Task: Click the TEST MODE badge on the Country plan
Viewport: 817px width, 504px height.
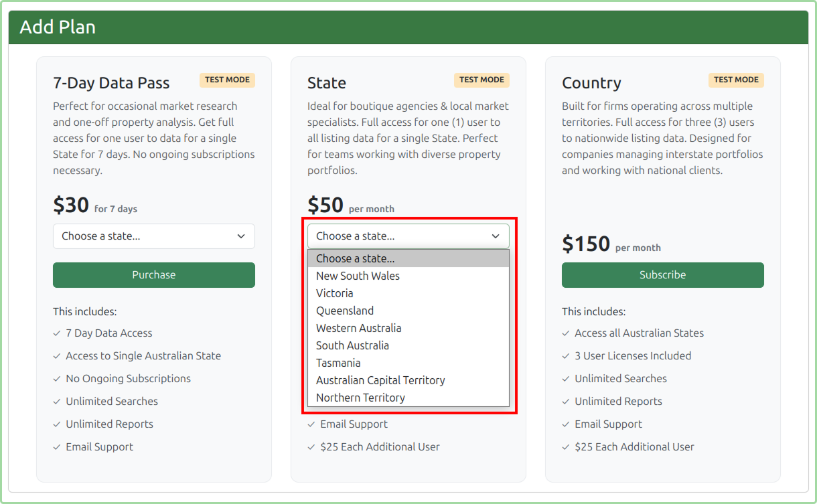Action: [x=736, y=80]
